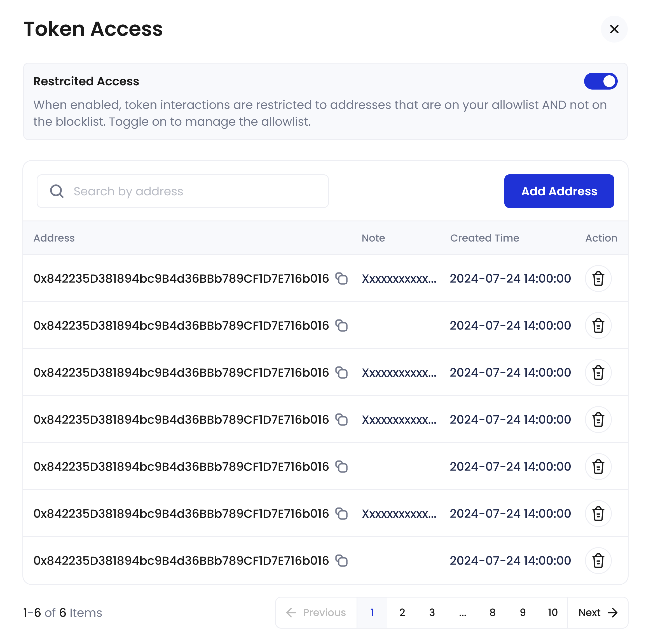Copy the address in the second row
The image size is (651, 644).
click(342, 325)
